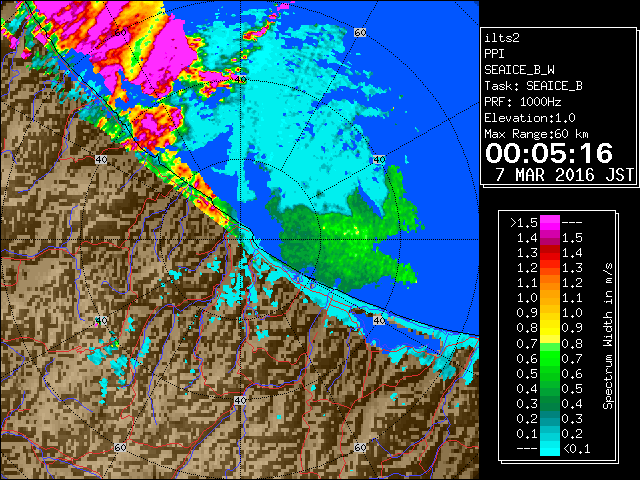
Task: Click the 'Max Range:60 km' line
Action: click(x=536, y=134)
